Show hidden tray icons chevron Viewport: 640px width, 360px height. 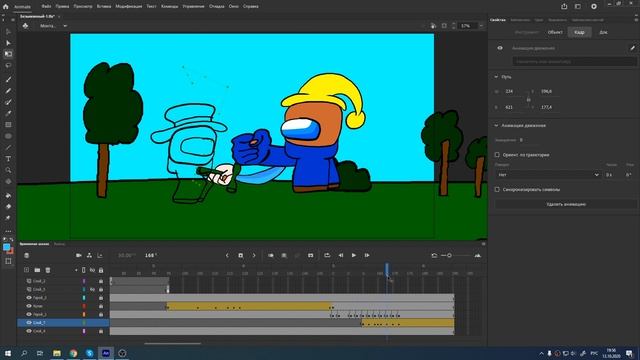coord(541,353)
